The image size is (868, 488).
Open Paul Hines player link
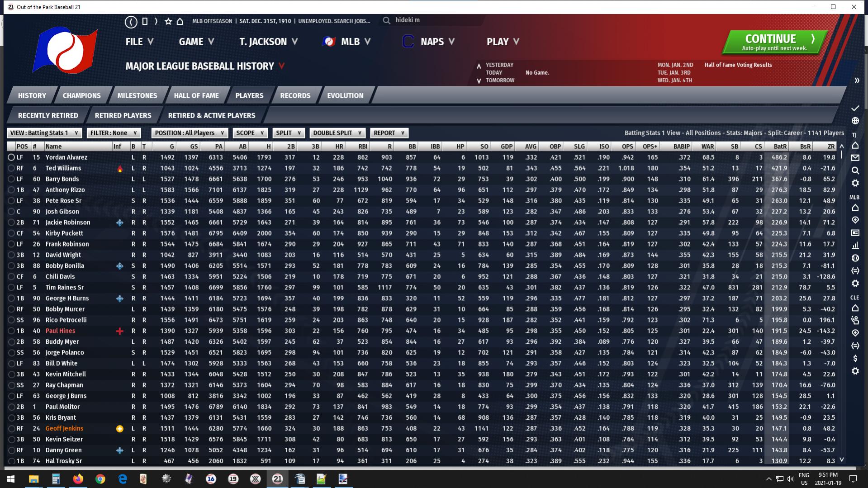pos(60,331)
